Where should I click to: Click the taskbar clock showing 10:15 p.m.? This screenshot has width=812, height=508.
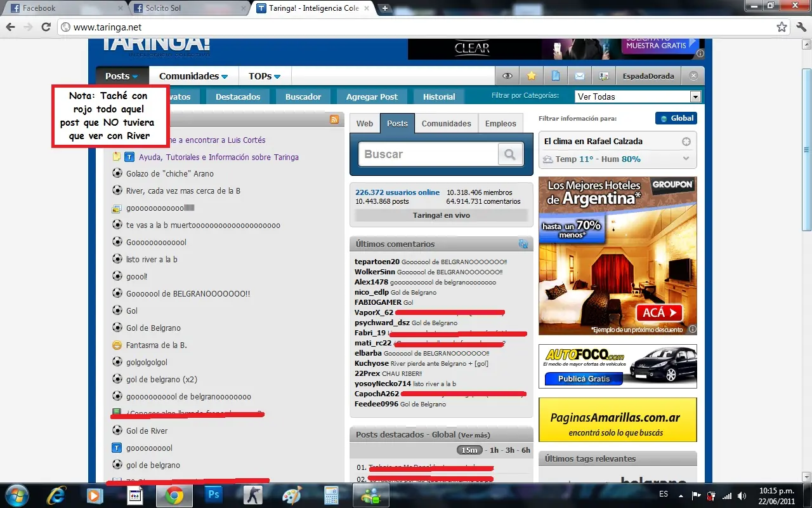pyautogui.click(x=776, y=495)
